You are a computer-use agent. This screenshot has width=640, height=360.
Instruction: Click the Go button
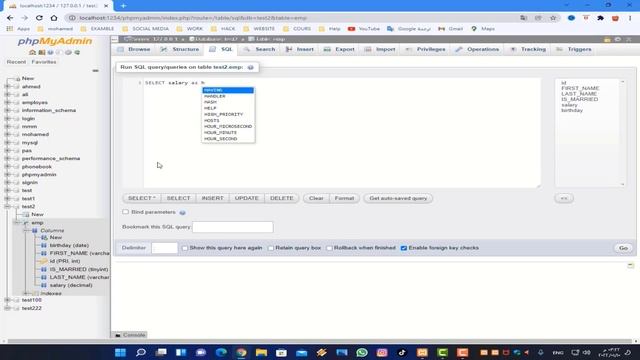pos(623,248)
